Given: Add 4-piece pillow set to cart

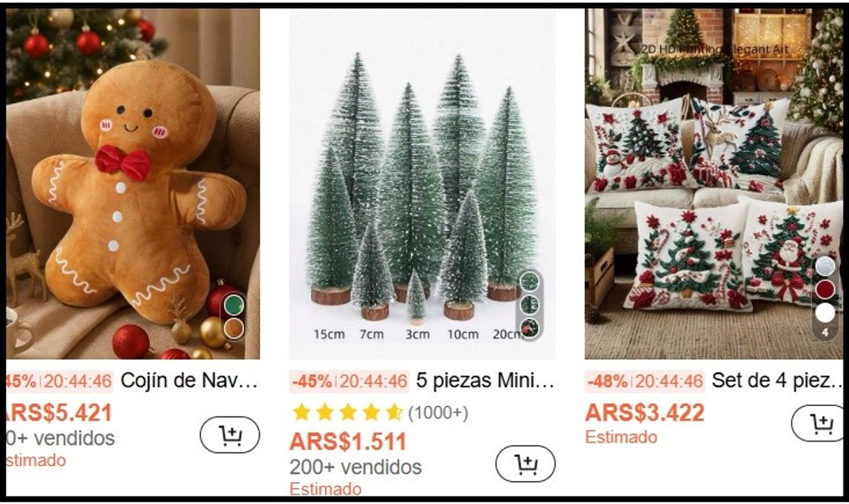Looking at the screenshot, I should [x=819, y=423].
